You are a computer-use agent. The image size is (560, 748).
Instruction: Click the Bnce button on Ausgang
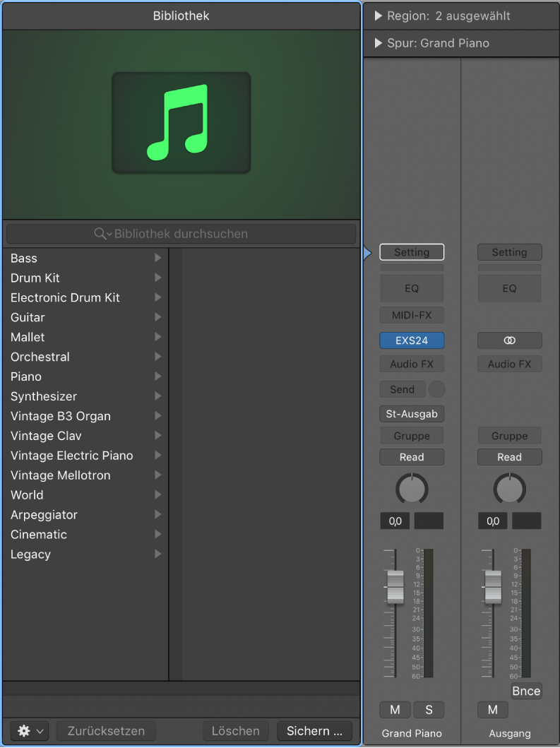526,691
